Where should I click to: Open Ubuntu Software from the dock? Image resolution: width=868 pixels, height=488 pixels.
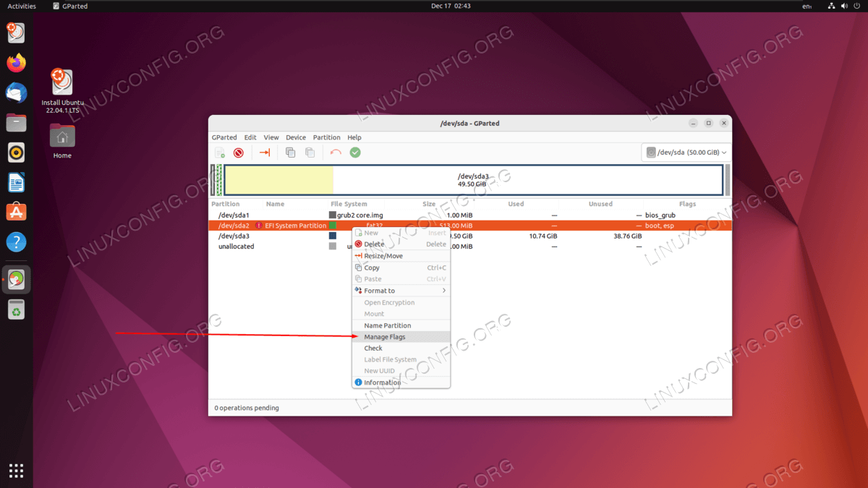point(16,212)
